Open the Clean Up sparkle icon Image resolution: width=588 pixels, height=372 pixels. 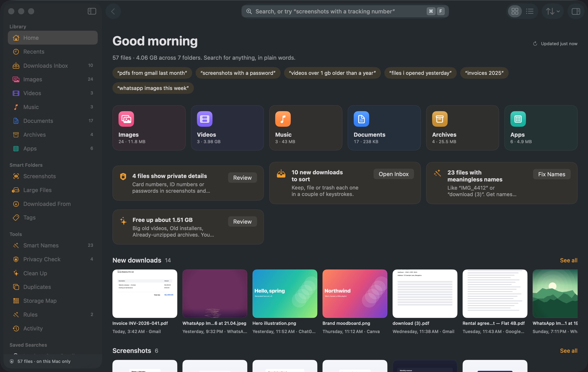pyautogui.click(x=16, y=273)
